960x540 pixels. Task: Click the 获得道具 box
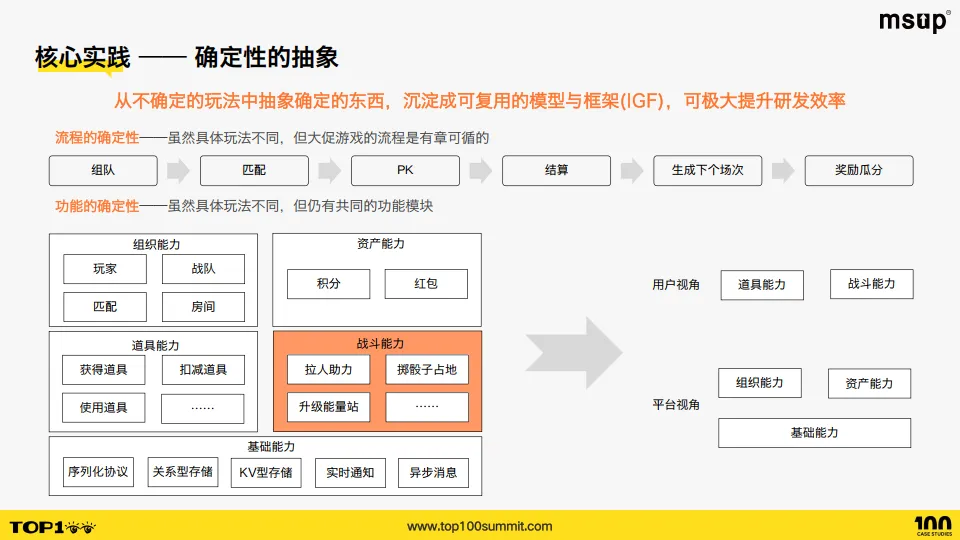pos(103,370)
